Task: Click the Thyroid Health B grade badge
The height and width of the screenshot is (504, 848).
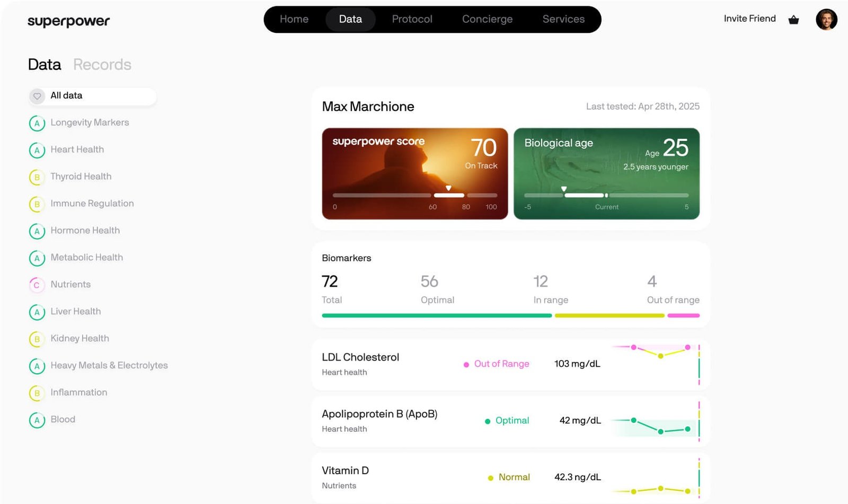Action: coord(37,177)
